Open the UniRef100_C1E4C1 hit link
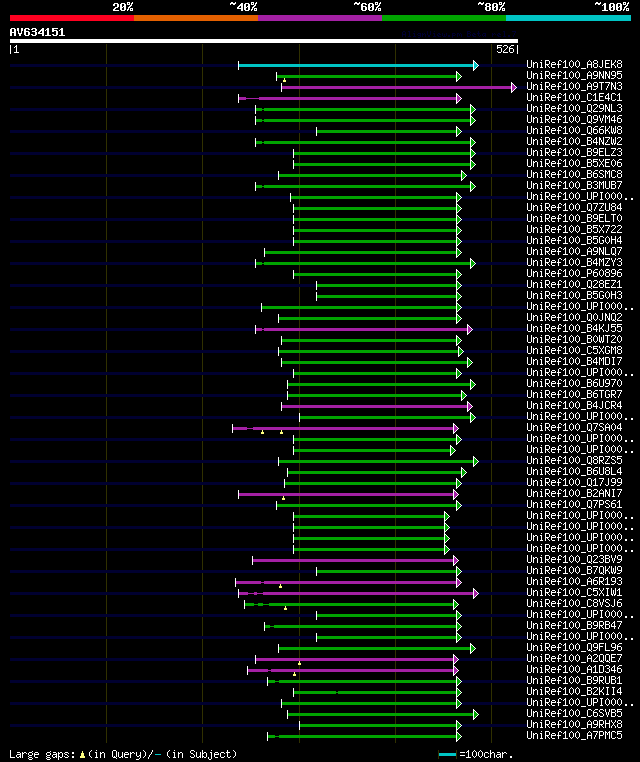 click(574, 97)
